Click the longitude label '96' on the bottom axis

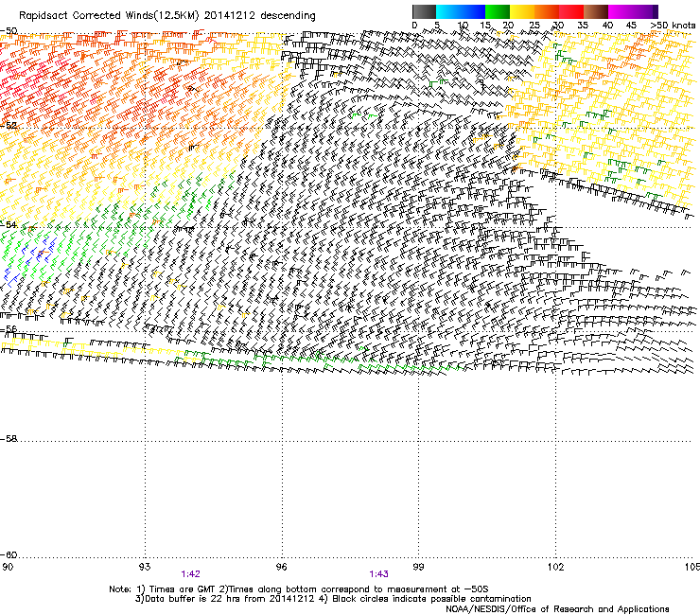281,567
